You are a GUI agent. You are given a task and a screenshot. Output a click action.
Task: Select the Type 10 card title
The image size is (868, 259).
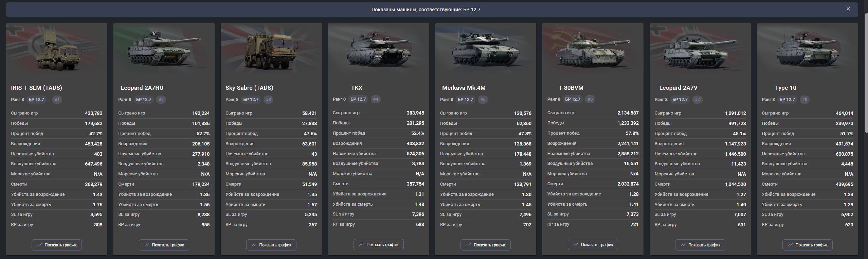786,88
